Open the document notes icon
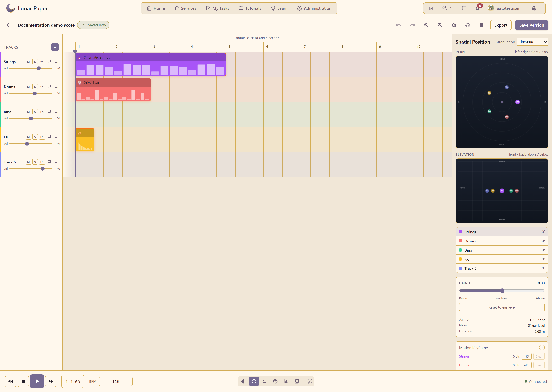 pyautogui.click(x=481, y=25)
